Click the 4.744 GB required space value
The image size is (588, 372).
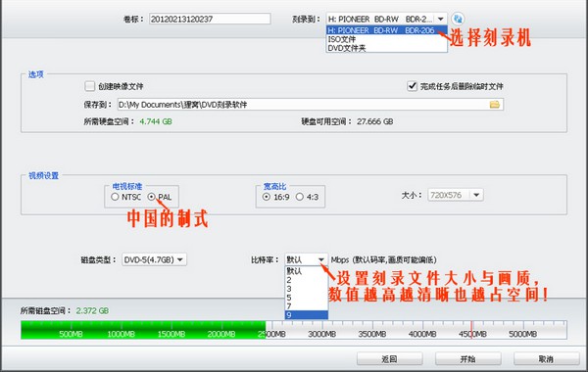click(x=156, y=121)
